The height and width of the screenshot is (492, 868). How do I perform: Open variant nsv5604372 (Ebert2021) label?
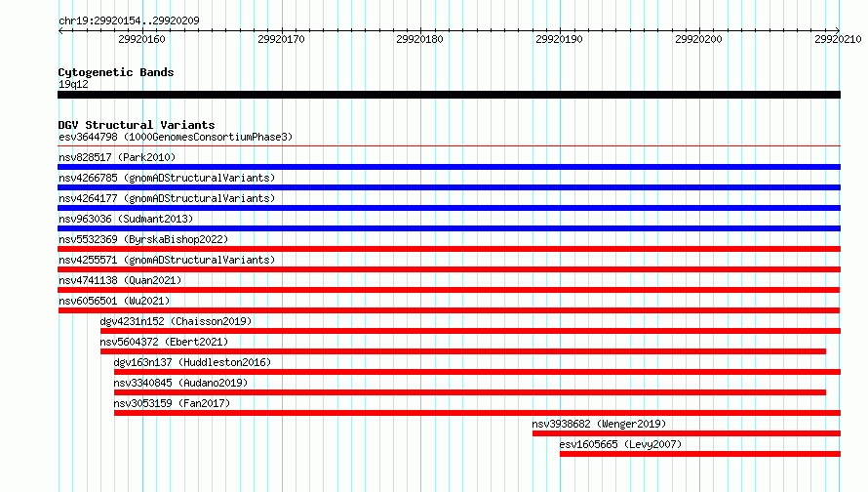click(x=164, y=342)
